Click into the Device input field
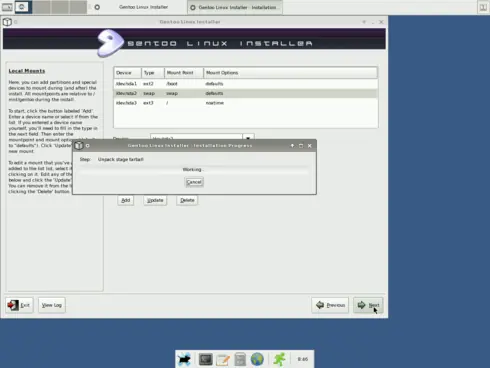Image resolution: width=490 pixels, height=368 pixels. (196, 137)
